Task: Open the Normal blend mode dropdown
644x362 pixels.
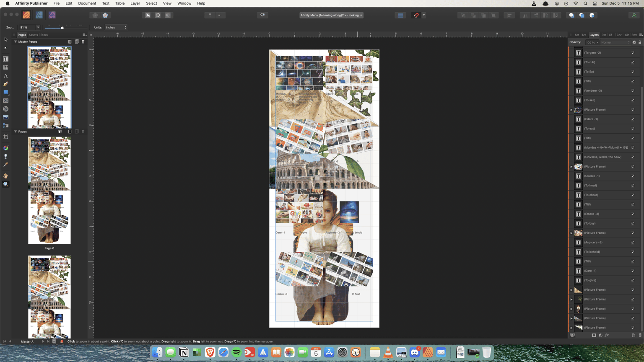Action: pos(615,42)
